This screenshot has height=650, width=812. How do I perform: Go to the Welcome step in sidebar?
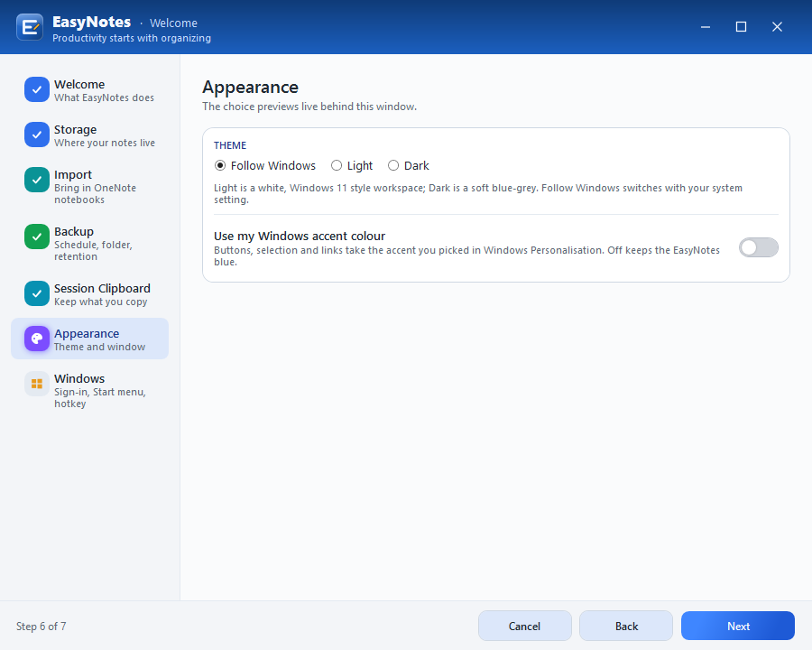(79, 84)
